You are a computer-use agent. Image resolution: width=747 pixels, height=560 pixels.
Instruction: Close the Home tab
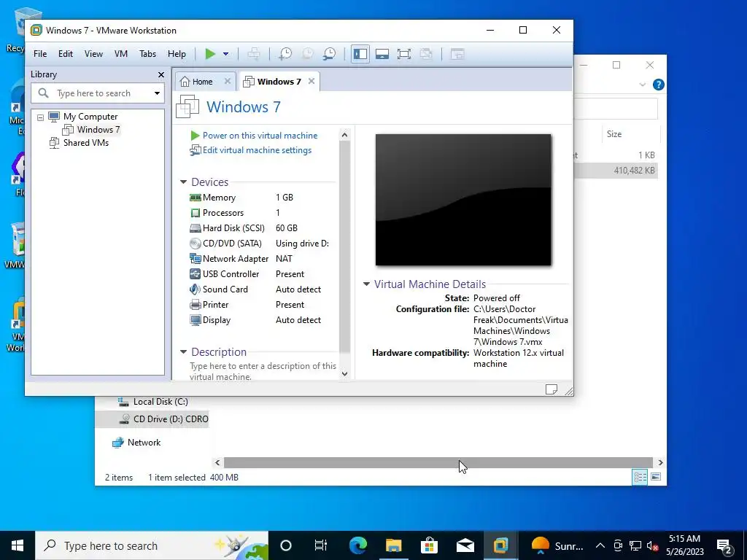(x=228, y=82)
